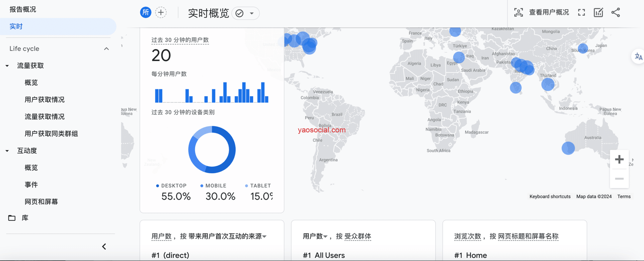Click the Australia user bubble on map
This screenshot has height=261, width=644.
point(568,148)
